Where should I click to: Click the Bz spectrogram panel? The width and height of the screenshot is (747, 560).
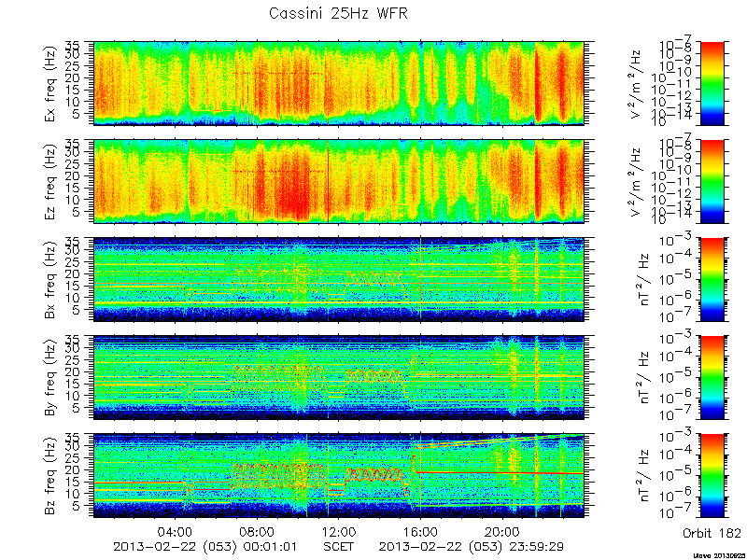pyautogui.click(x=339, y=476)
